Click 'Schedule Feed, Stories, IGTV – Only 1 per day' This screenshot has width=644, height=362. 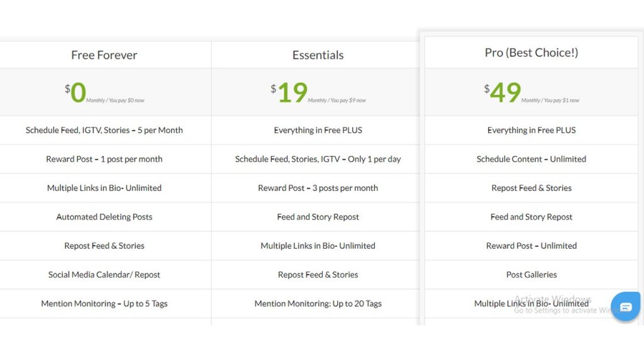click(318, 159)
